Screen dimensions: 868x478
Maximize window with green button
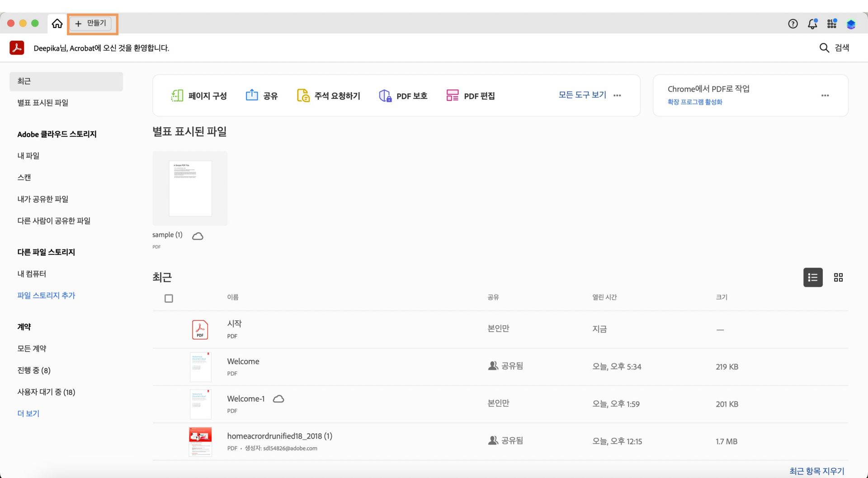point(35,23)
